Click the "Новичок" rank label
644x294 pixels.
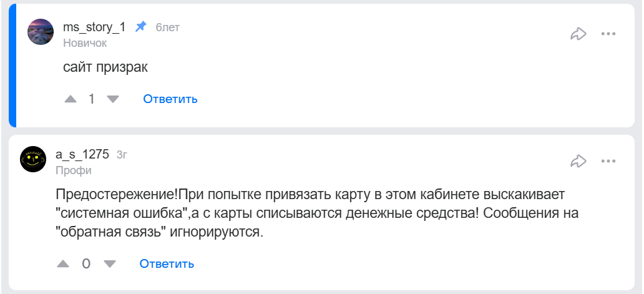tap(85, 43)
